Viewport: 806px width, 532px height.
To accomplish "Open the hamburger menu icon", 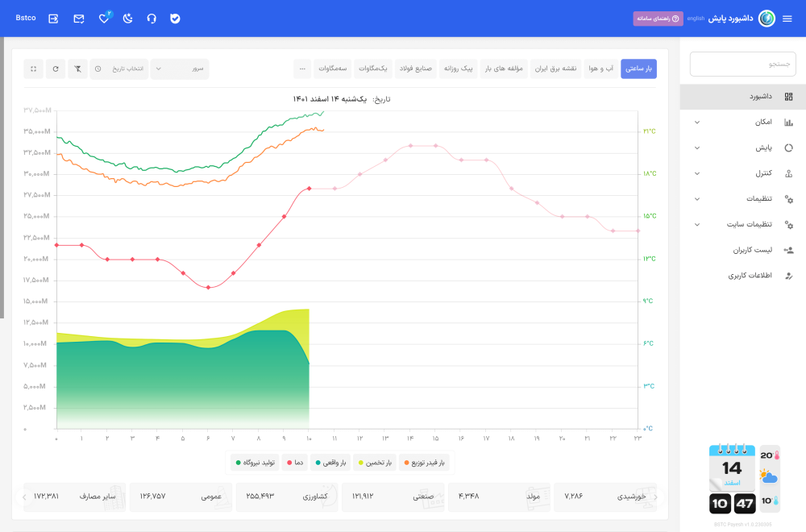I will (787, 19).
